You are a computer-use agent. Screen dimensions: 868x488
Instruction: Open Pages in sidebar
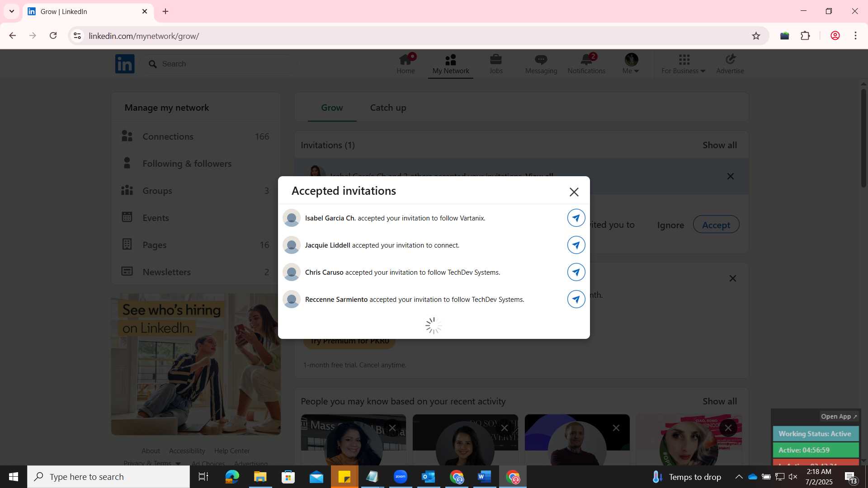195,244
